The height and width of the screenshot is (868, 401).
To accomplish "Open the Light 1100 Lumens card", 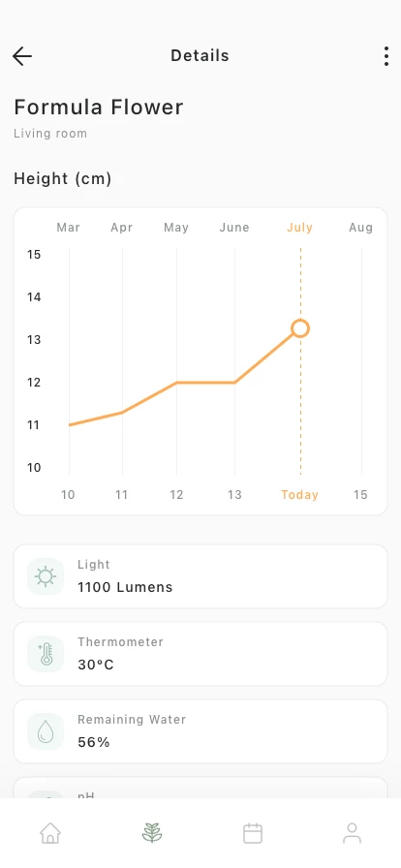I will point(200,576).
